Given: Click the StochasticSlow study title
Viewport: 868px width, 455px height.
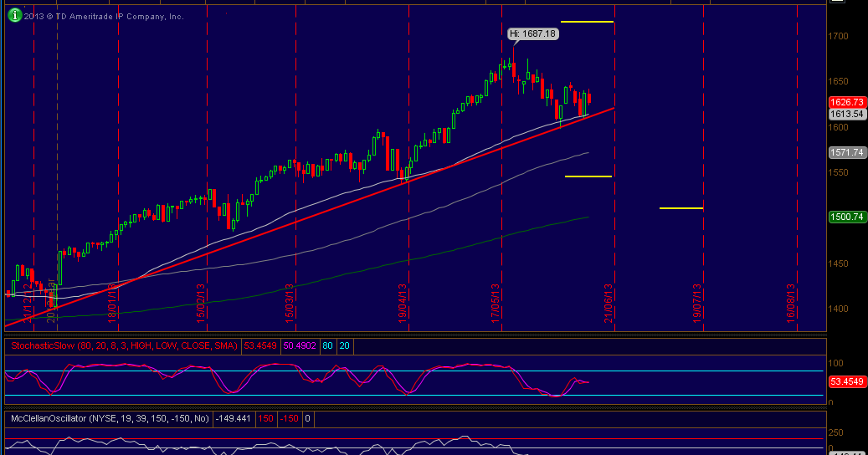Looking at the screenshot, I should 124,346.
